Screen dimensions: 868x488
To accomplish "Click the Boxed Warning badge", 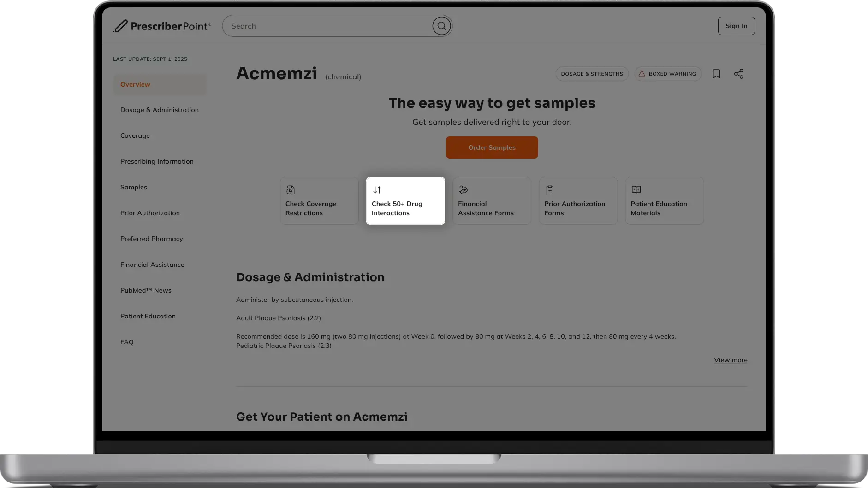I will point(667,74).
